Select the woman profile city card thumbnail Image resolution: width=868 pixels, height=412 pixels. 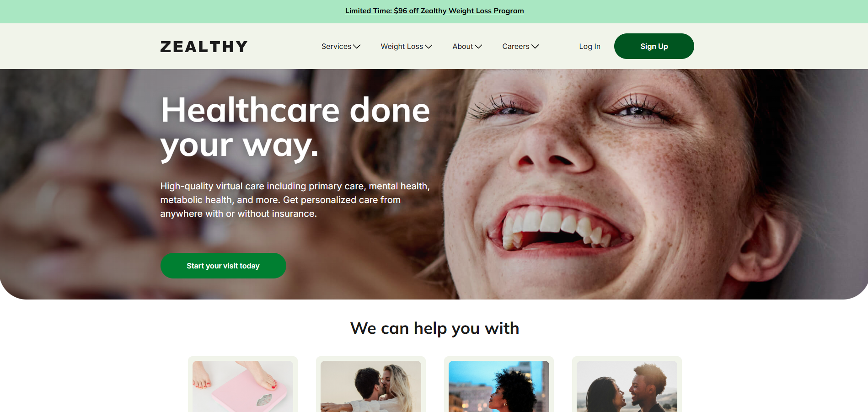(x=499, y=386)
